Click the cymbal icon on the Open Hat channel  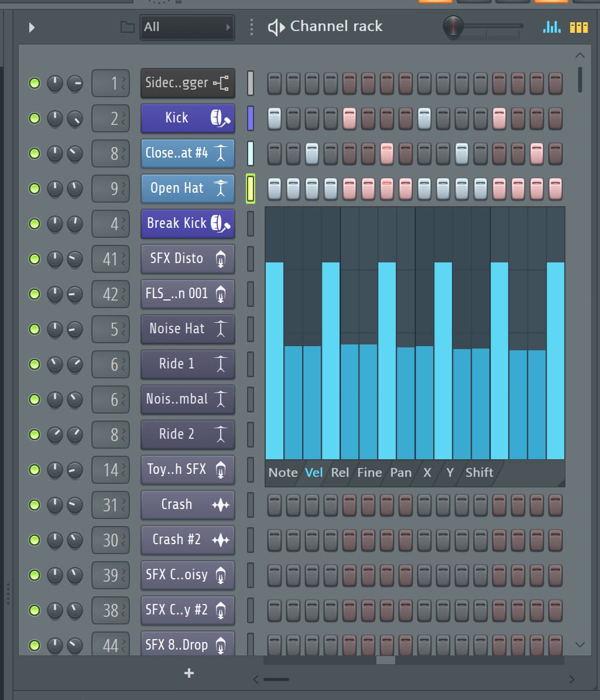click(x=220, y=189)
